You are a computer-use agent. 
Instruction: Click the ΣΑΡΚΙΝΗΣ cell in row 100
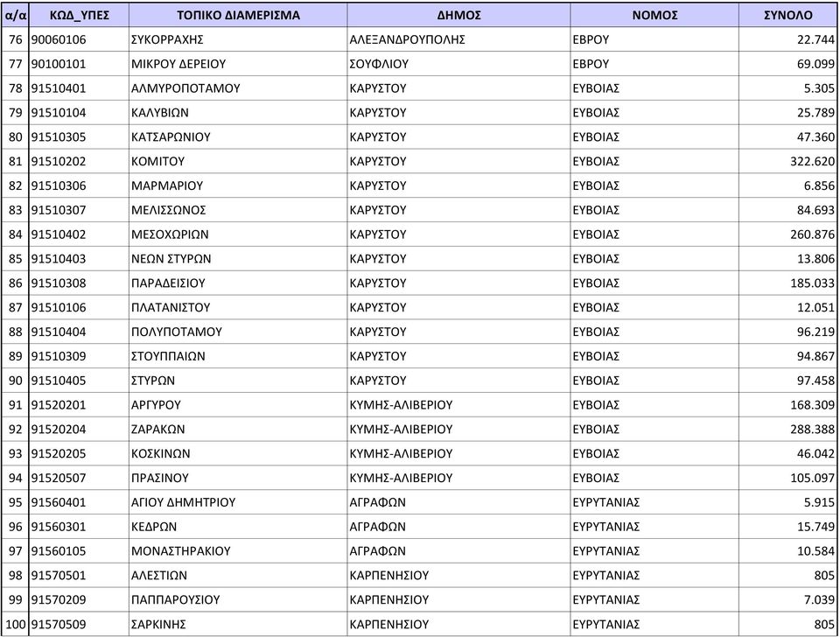tap(238, 624)
